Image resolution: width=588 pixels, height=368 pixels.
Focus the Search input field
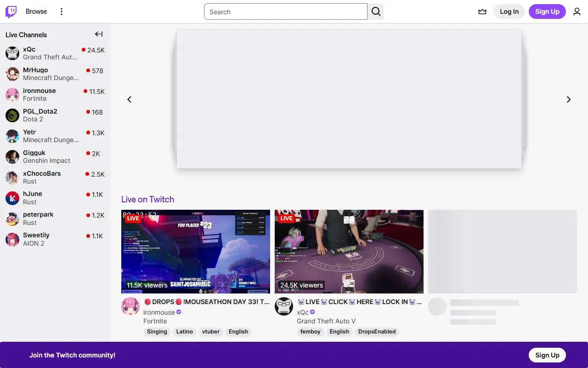(x=286, y=12)
